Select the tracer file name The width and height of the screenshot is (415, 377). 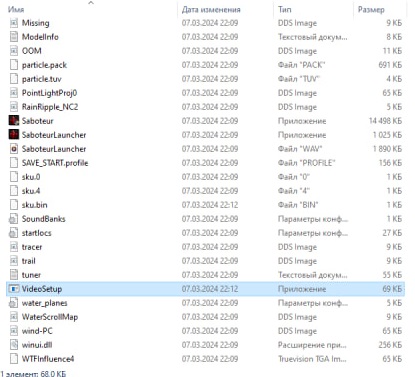32,247
